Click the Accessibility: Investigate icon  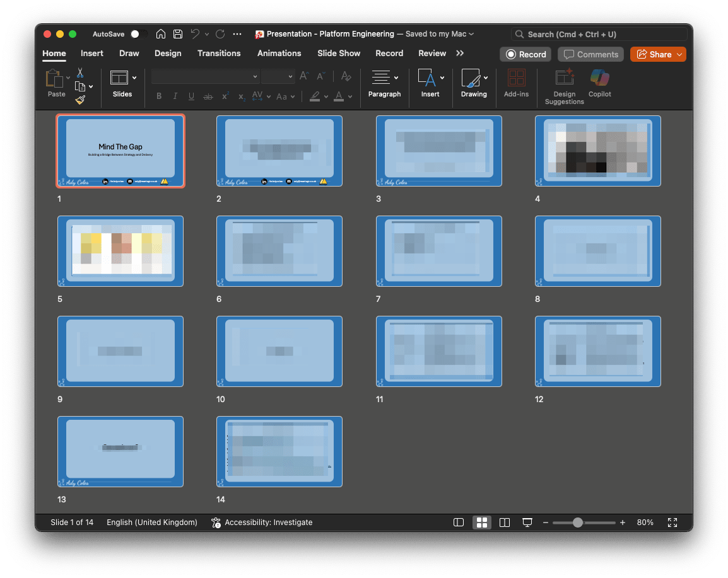[215, 523]
